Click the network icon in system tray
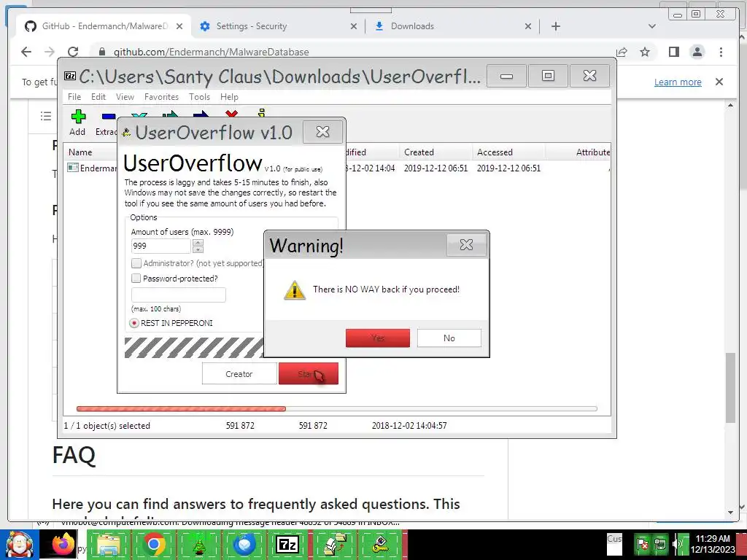747x560 pixels. pos(660,544)
